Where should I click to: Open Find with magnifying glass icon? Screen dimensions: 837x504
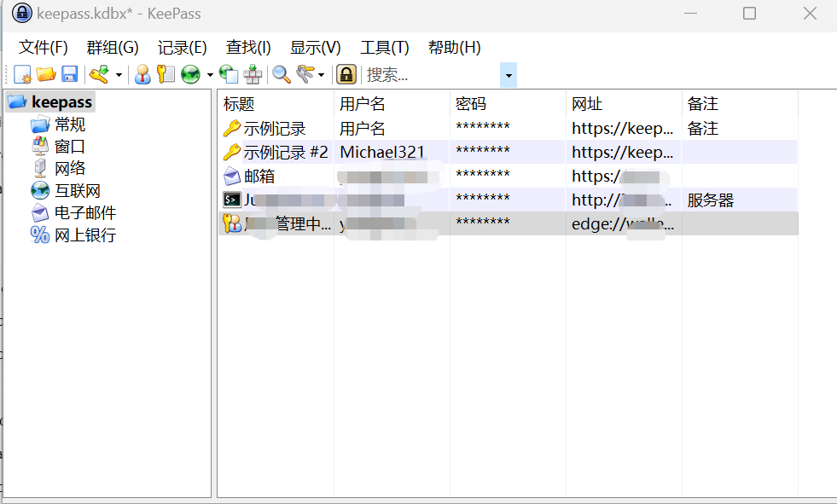tap(282, 75)
